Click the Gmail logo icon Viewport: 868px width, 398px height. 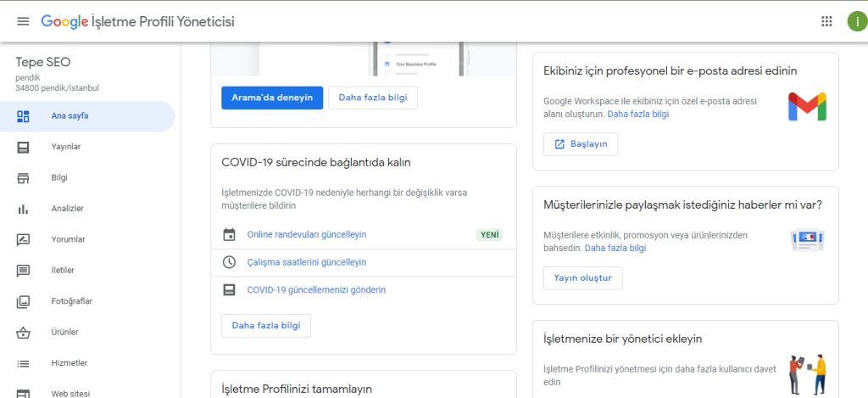click(x=806, y=107)
